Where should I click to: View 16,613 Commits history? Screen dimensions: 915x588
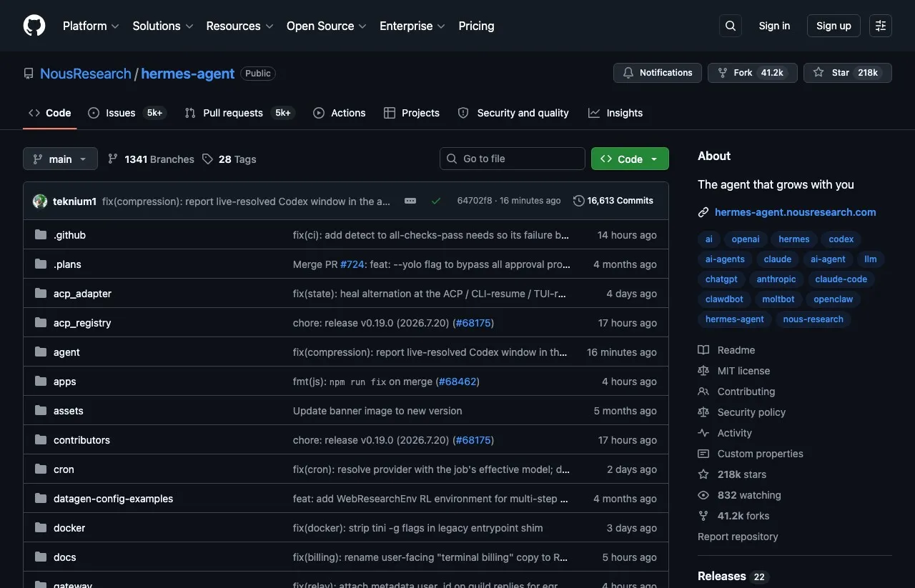[x=613, y=201]
